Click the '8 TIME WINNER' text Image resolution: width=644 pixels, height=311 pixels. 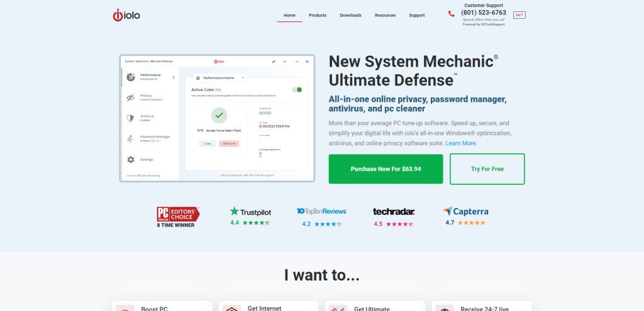tap(176, 226)
